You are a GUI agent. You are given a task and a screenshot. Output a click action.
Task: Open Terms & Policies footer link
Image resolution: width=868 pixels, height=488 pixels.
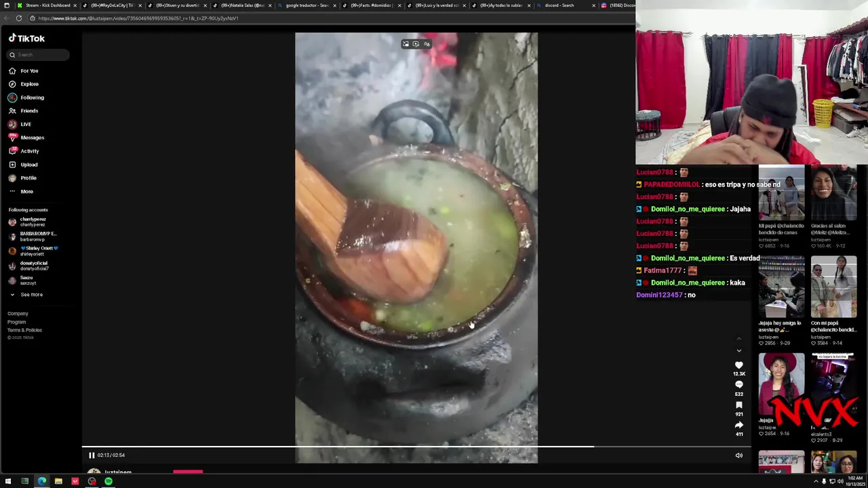[x=24, y=330]
